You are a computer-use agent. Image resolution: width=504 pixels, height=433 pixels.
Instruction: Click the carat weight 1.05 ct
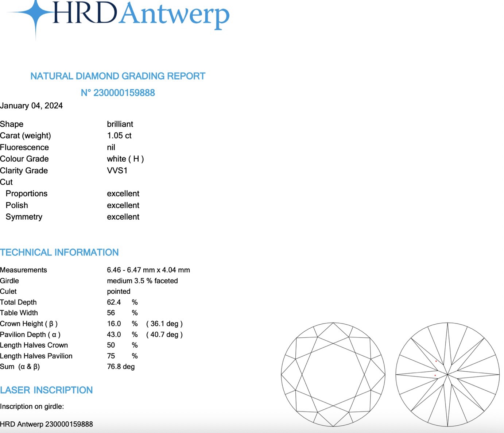pyautogui.click(x=119, y=136)
